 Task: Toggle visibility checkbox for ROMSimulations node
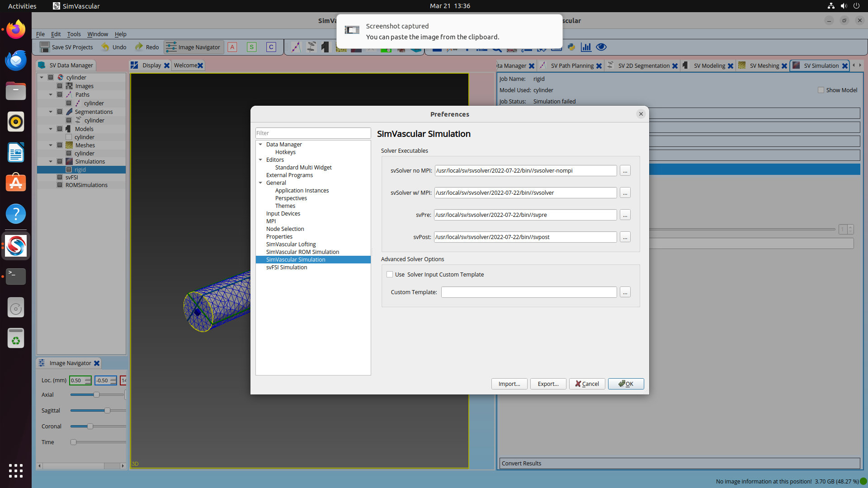click(x=60, y=185)
